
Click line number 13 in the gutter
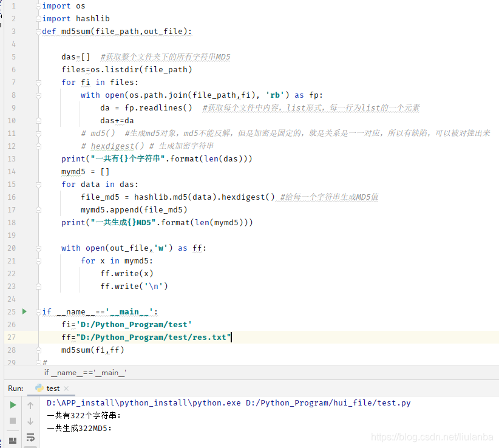[12, 159]
